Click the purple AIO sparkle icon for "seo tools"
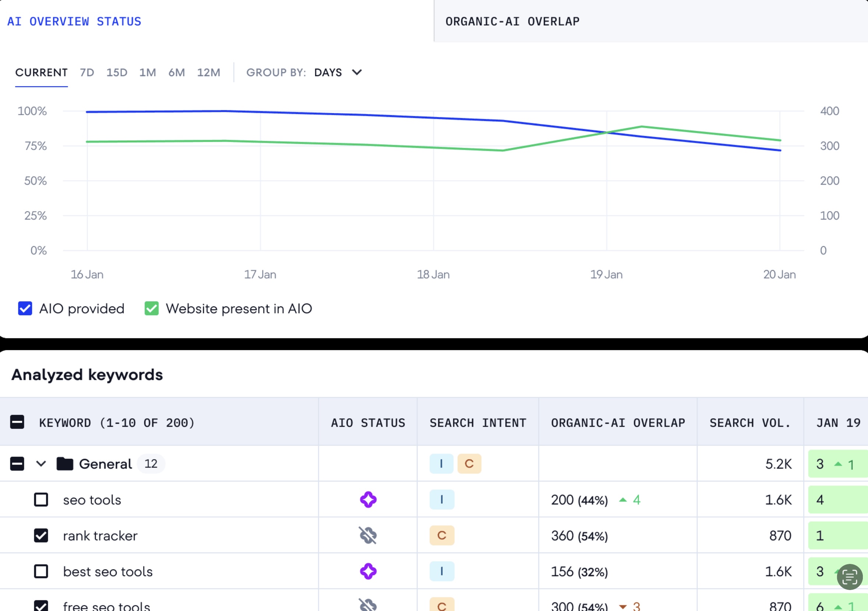 [368, 500]
